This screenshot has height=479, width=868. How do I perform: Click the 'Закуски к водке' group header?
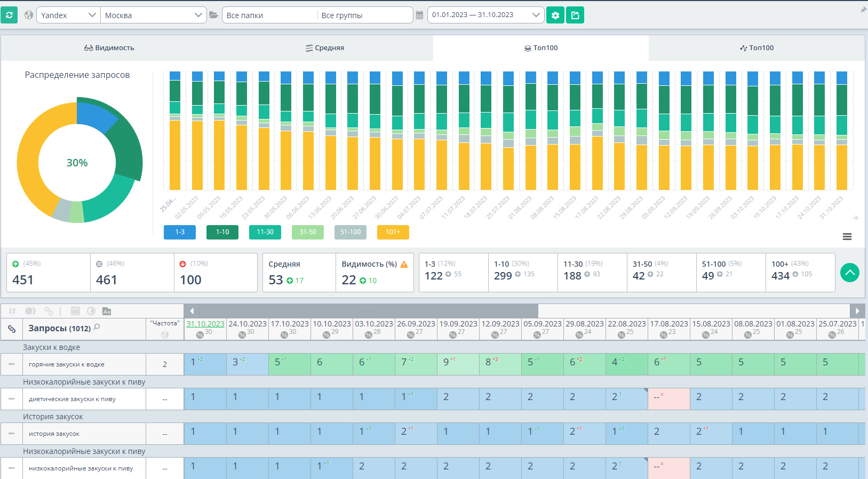click(x=51, y=347)
